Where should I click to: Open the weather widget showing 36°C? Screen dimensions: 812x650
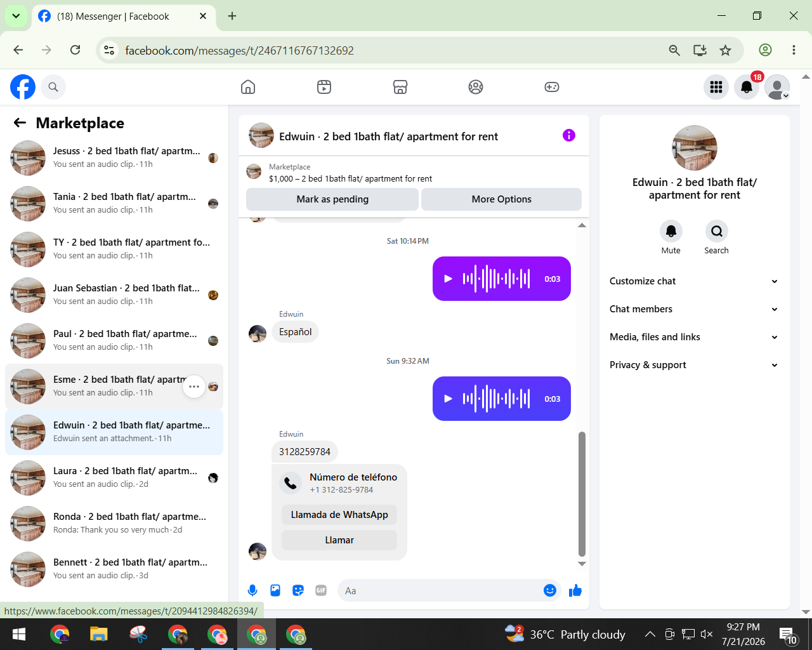tap(565, 634)
